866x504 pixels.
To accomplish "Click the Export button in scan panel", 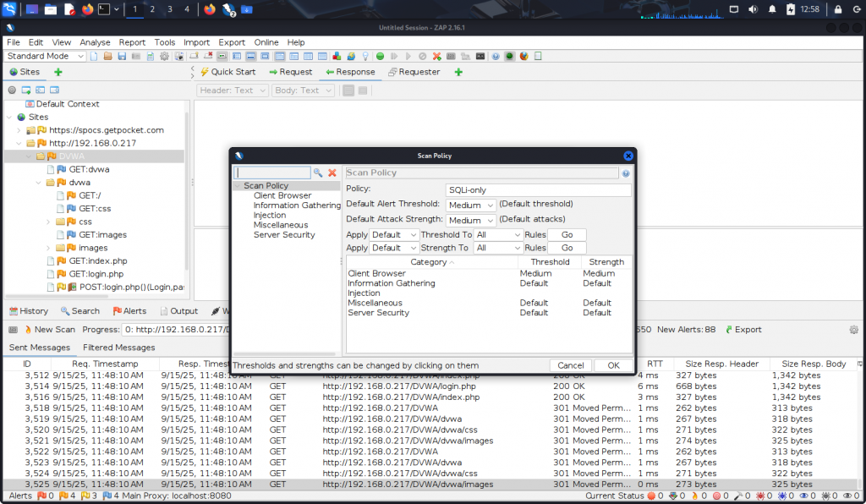I will 743,330.
